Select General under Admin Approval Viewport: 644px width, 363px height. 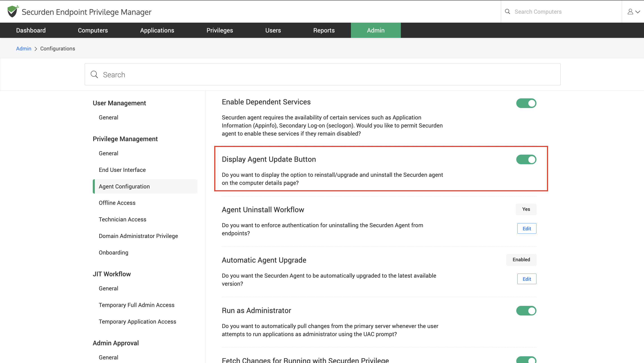[x=108, y=357]
